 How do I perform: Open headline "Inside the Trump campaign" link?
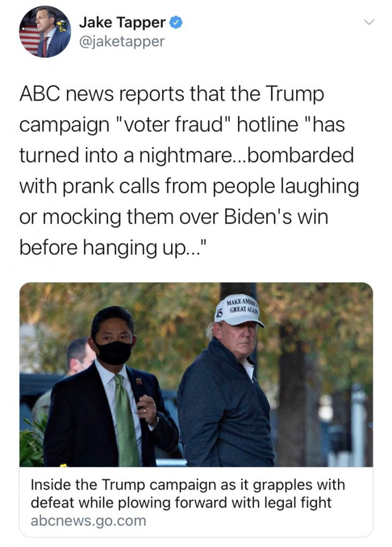[188, 494]
